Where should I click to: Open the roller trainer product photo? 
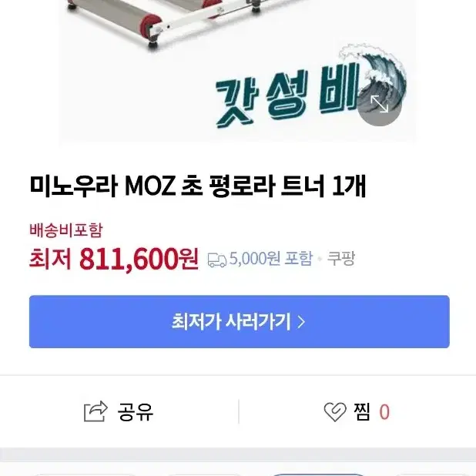[x=238, y=70]
